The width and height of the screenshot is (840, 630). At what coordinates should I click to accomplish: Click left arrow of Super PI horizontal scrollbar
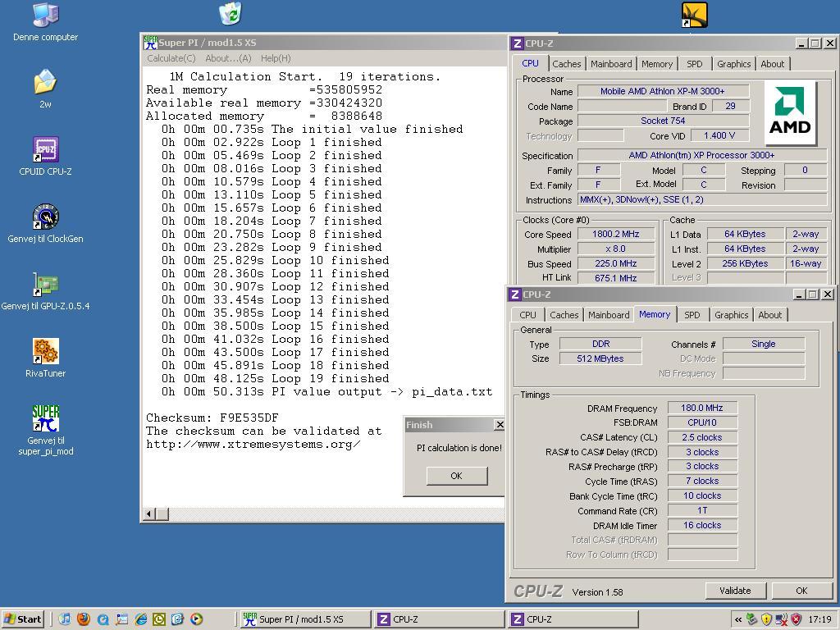pos(149,514)
